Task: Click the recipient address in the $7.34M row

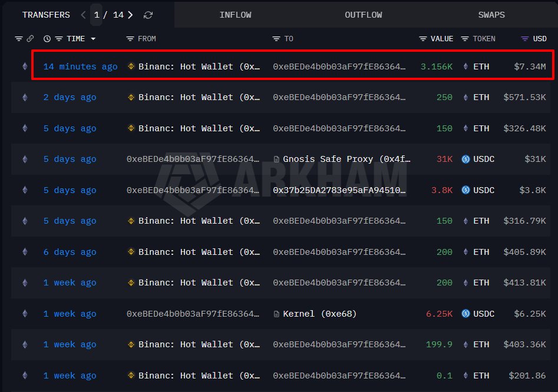Action: coord(339,67)
